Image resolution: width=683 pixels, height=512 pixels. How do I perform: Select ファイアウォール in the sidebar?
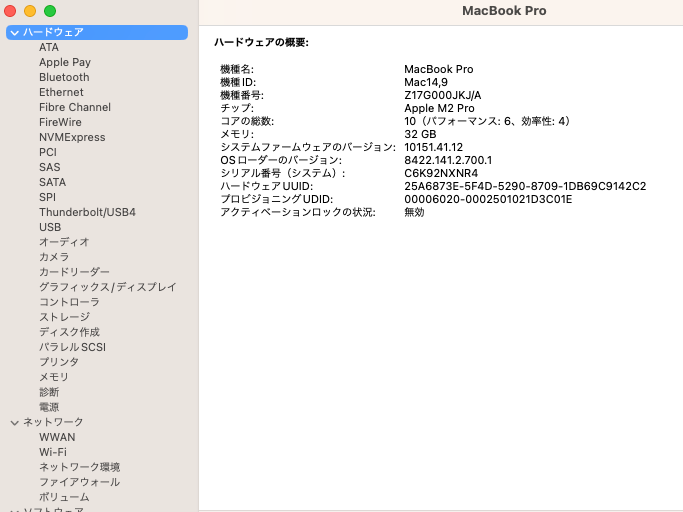click(79, 482)
